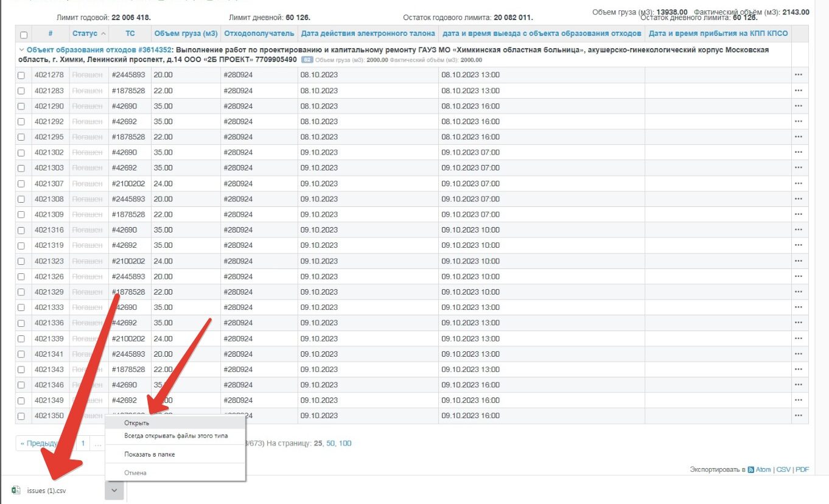Export the list as CSV
829x504 pixels.
pos(782,470)
